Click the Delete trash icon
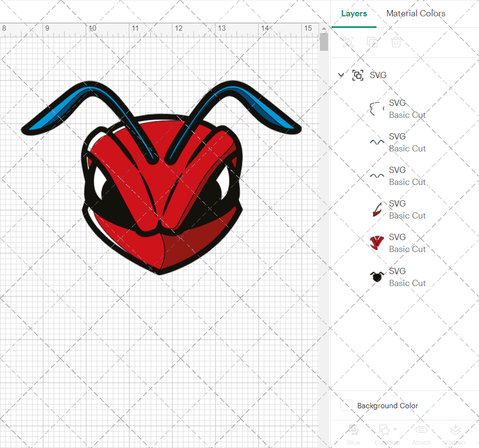Image resolution: width=479 pixels, height=448 pixels. (x=396, y=42)
